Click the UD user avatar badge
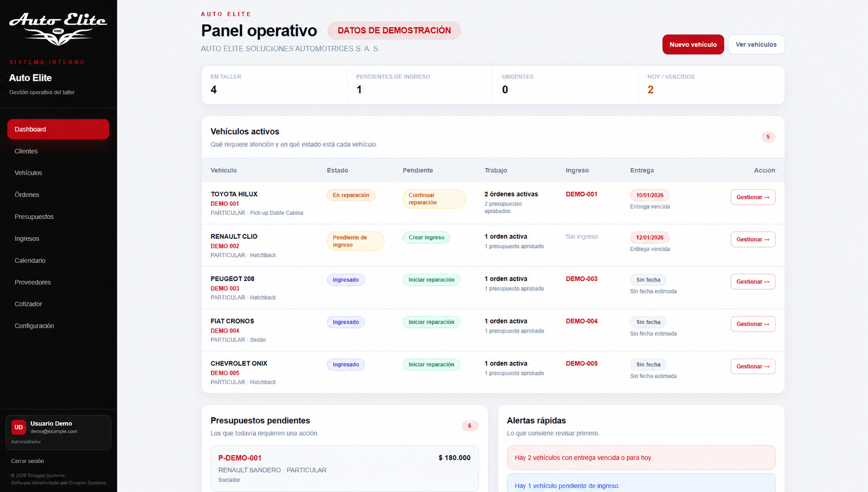The image size is (868, 492). [x=19, y=427]
